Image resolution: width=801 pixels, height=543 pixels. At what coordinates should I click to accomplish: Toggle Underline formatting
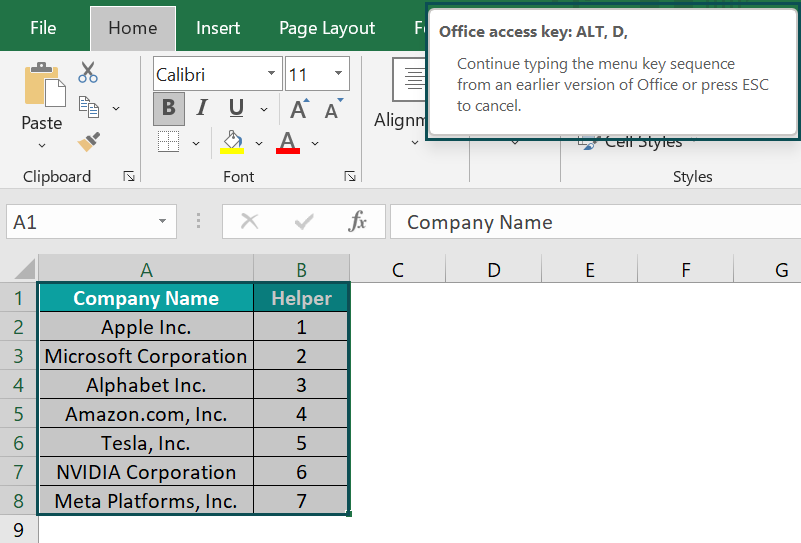click(x=236, y=108)
